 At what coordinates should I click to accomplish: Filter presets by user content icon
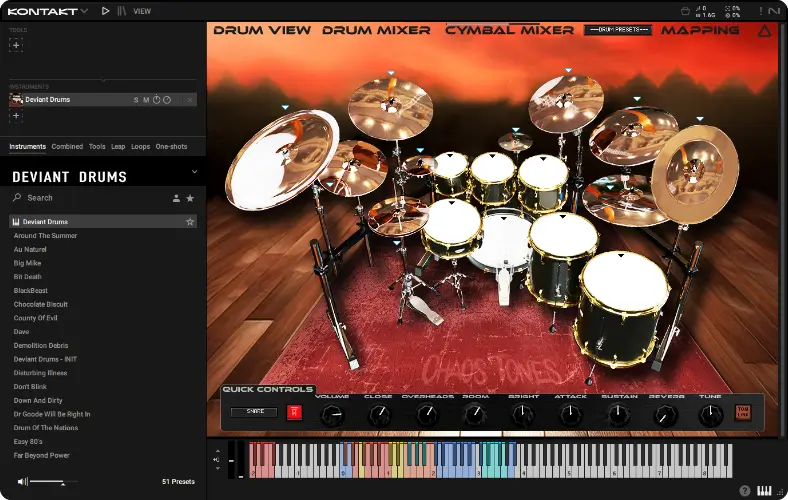click(x=176, y=198)
